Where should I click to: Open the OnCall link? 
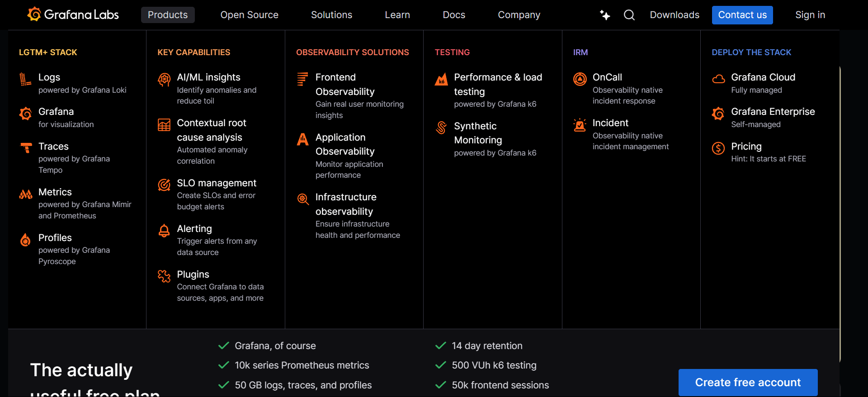(x=607, y=77)
